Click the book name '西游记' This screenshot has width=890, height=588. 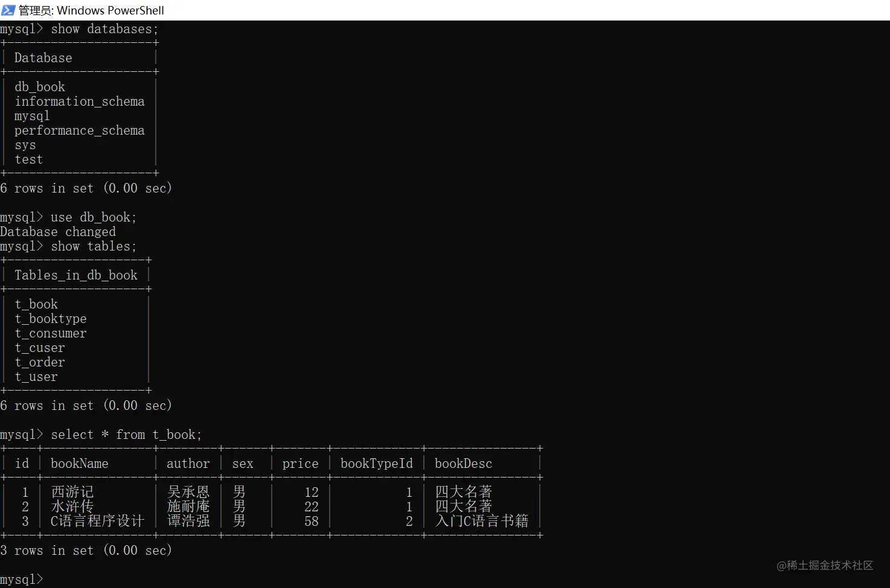coord(72,492)
